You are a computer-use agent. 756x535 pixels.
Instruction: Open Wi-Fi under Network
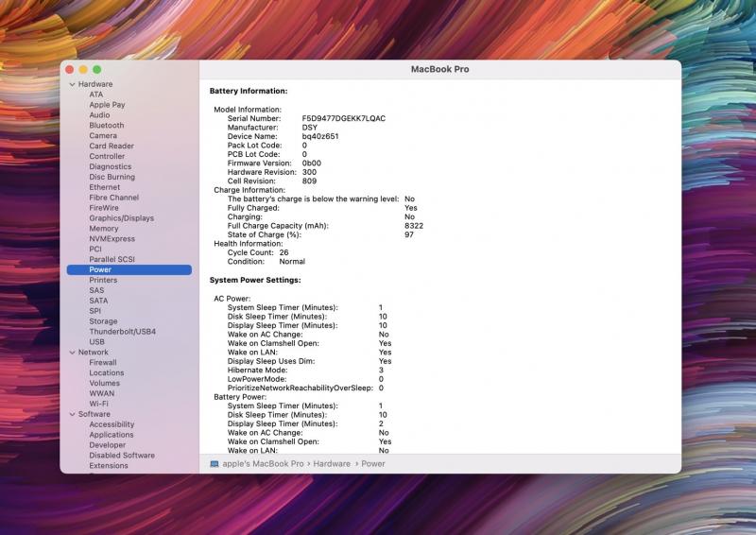click(x=99, y=404)
